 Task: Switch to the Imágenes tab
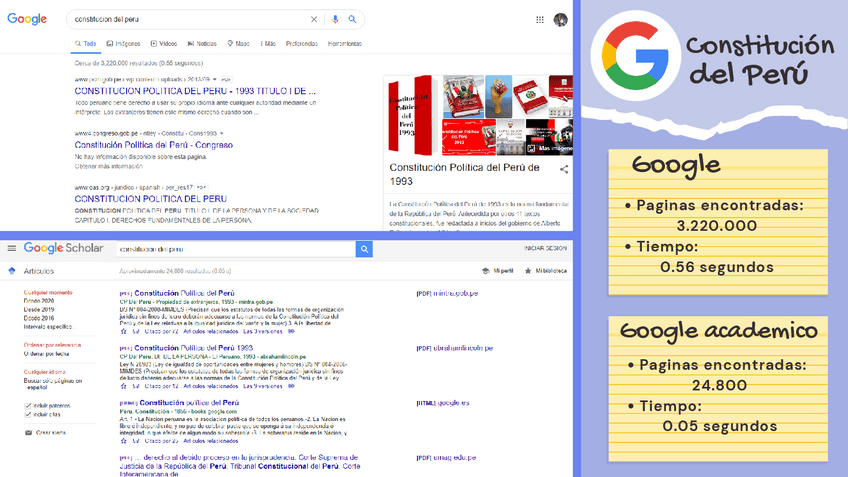point(123,44)
